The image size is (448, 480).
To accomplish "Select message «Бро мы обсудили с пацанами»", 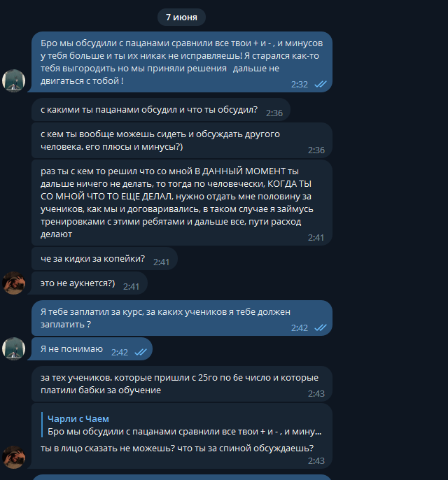I will [x=182, y=62].
